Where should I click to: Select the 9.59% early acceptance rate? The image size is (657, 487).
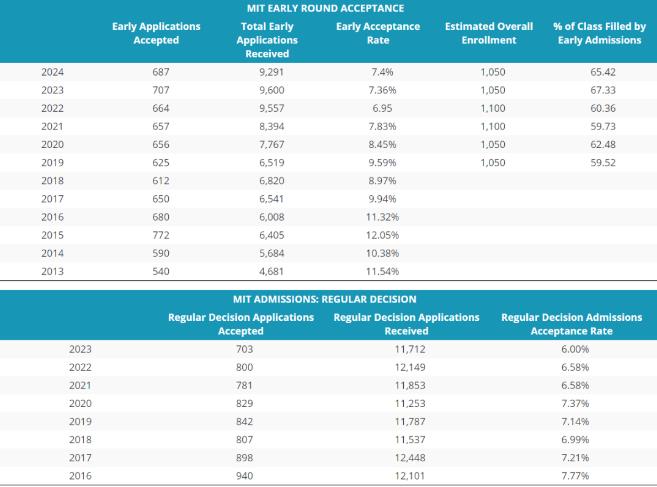[x=382, y=163]
